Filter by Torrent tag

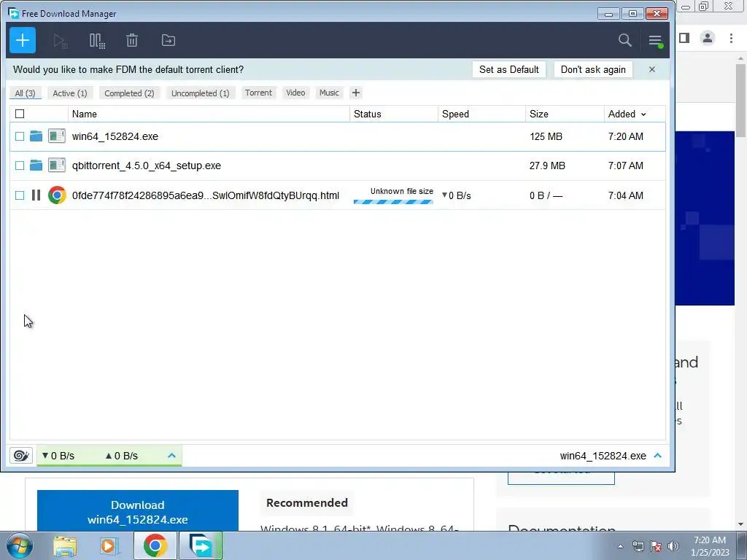pyautogui.click(x=258, y=93)
